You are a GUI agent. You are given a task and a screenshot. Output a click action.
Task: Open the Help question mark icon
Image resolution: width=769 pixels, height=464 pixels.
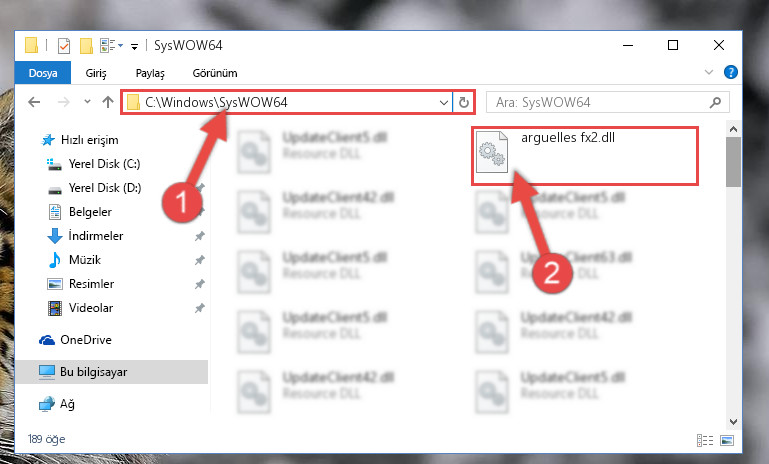click(x=731, y=73)
